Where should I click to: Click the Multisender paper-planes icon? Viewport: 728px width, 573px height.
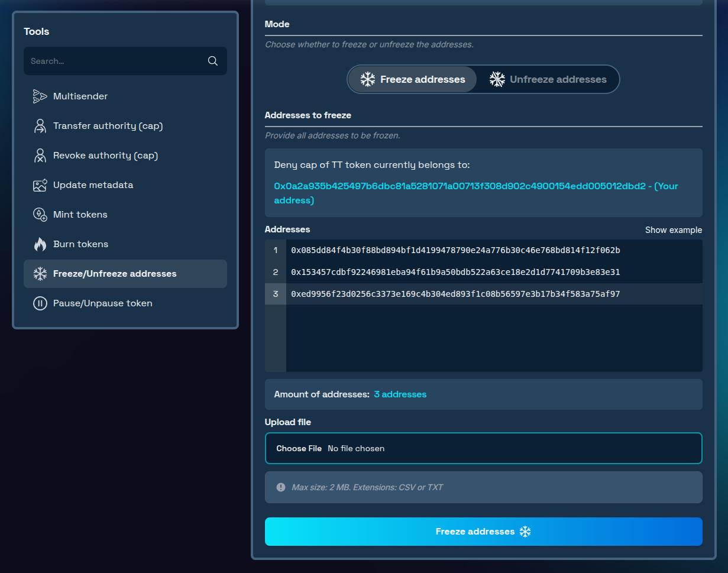pos(40,96)
